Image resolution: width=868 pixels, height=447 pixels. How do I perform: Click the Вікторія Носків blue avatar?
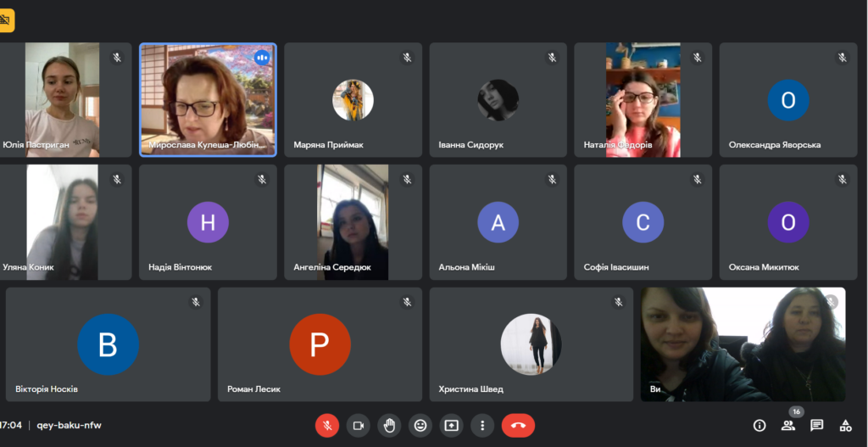click(108, 344)
